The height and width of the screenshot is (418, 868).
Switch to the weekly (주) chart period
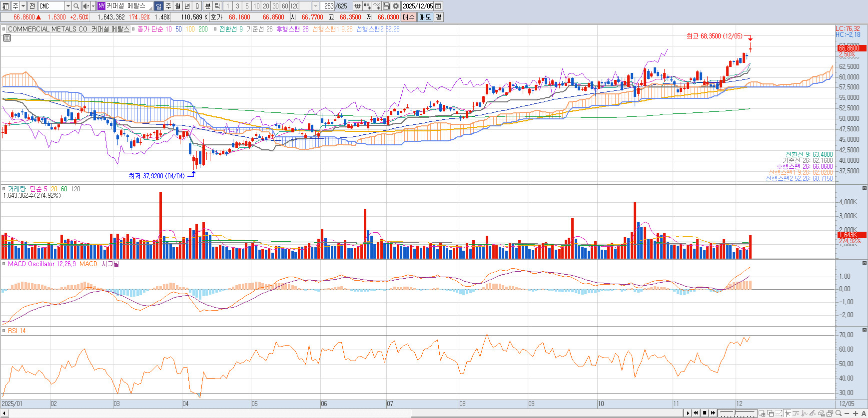pyautogui.click(x=168, y=6)
